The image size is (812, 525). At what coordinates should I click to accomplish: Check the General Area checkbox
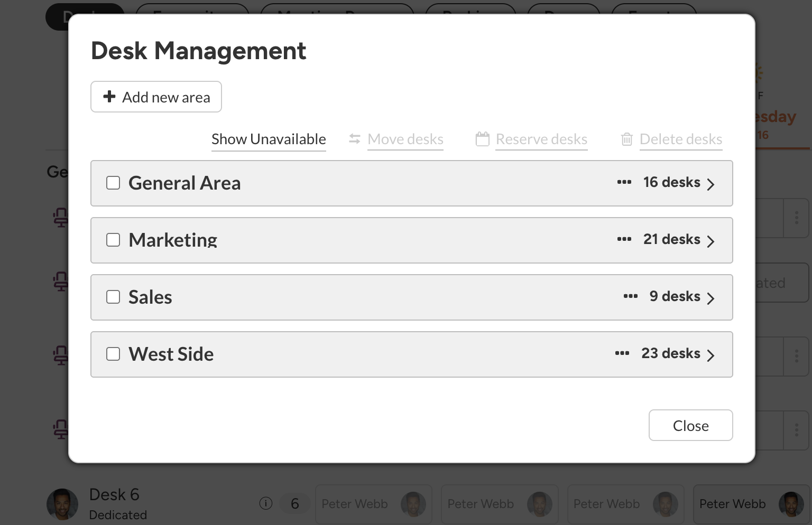[113, 183]
